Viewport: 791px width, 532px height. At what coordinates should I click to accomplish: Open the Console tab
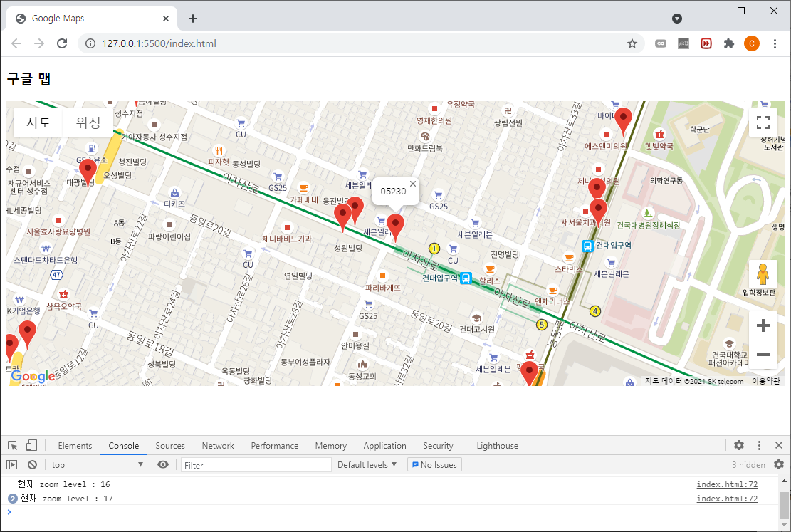point(124,446)
